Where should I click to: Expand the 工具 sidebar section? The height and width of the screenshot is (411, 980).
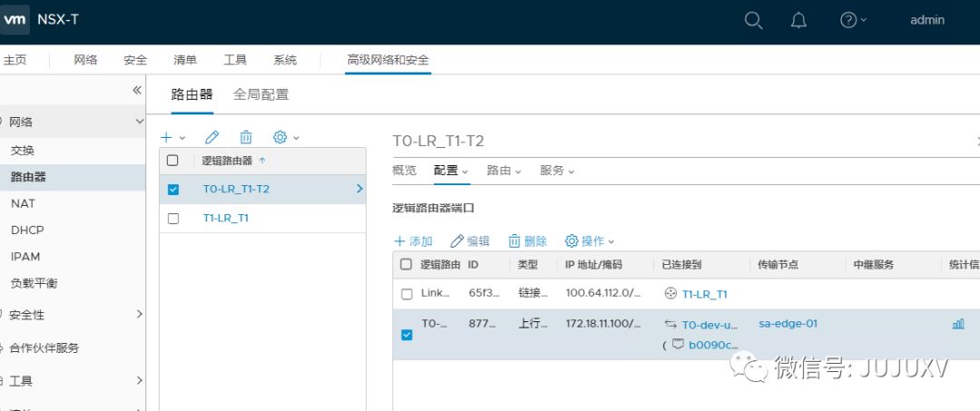140,380
